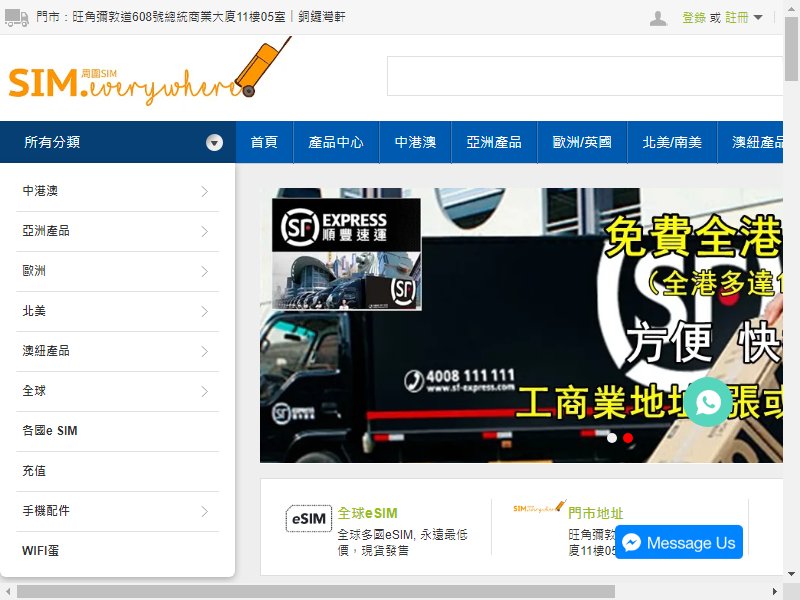Expand the 中港澳 sidebar category chevron
The height and width of the screenshot is (600, 800).
(x=205, y=191)
